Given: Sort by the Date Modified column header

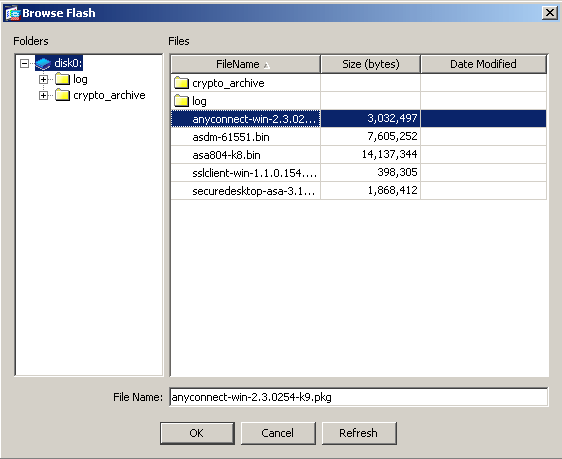Looking at the screenshot, I should tap(484, 64).
